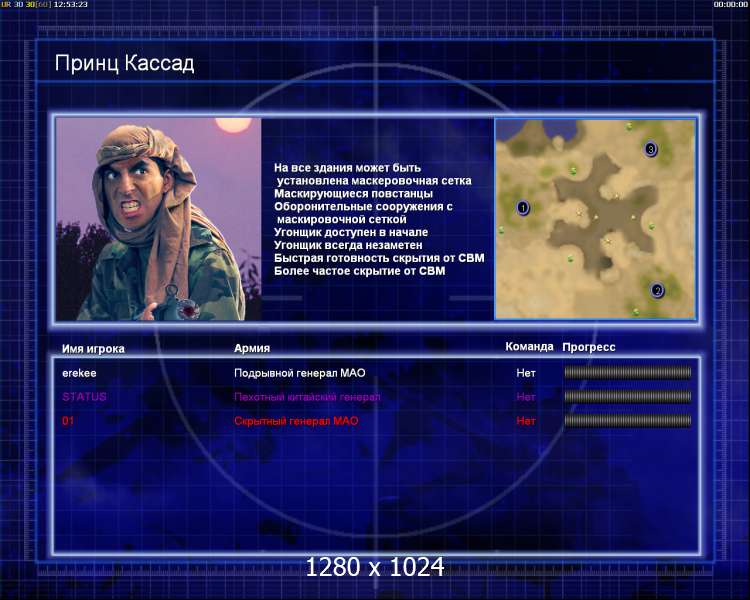Screen dimensions: 750x600
Task: Click army 'Подрывной генерал МАО'
Action: coord(300,373)
